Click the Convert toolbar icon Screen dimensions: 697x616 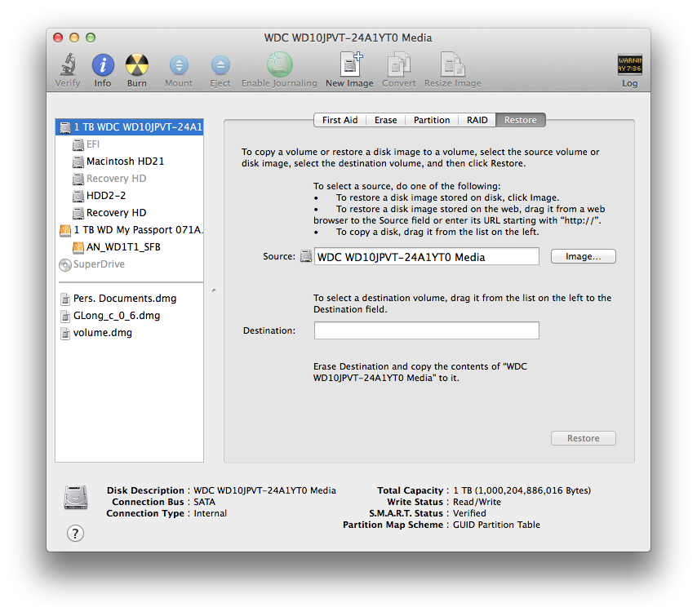tap(399, 64)
